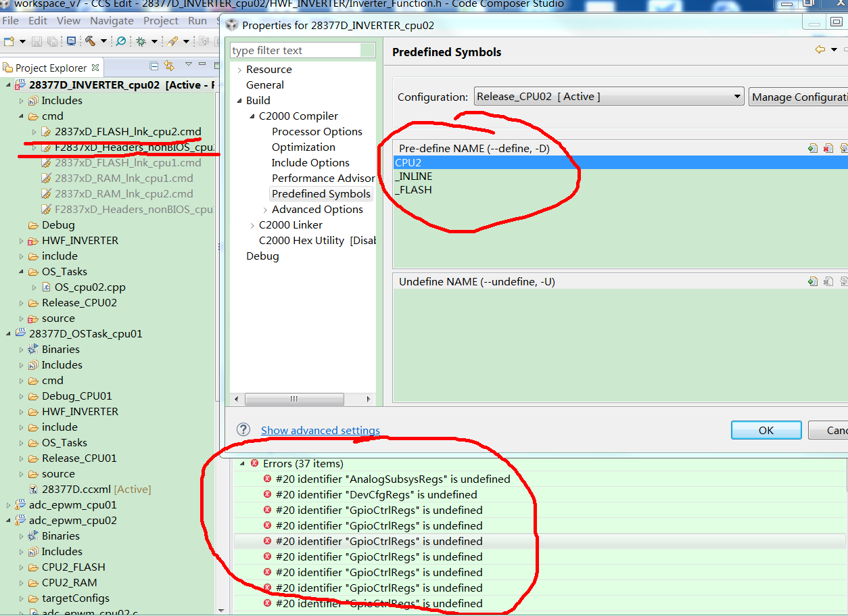This screenshot has height=616, width=848.
Task: Open the Configuration combo box
Action: [x=609, y=97]
